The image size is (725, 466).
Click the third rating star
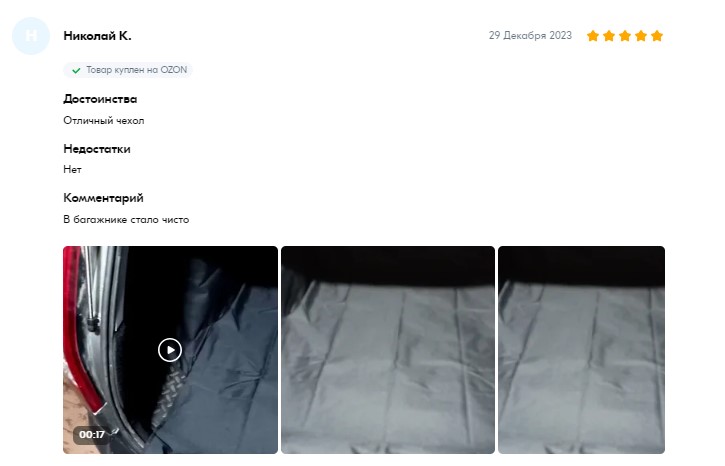click(x=625, y=36)
